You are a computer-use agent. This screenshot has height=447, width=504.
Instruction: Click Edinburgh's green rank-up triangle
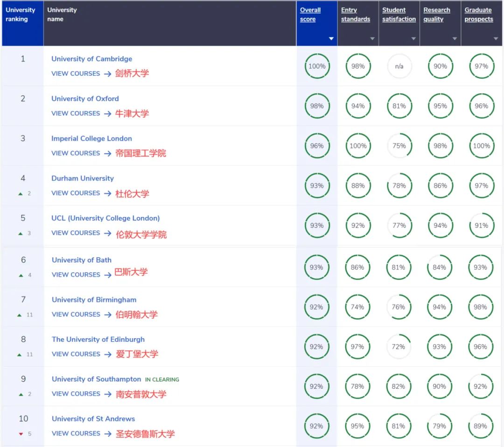tap(20, 355)
